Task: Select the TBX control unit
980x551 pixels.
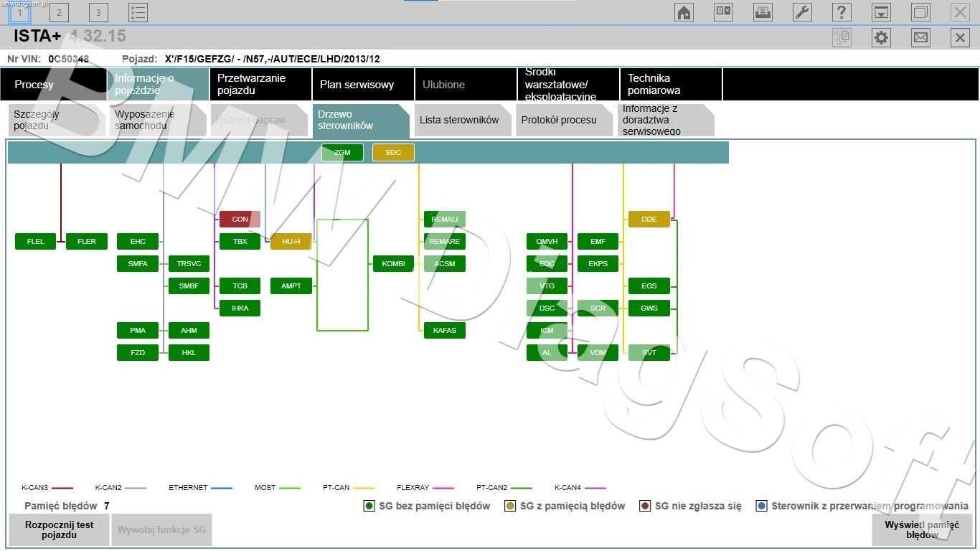Action: pos(240,241)
